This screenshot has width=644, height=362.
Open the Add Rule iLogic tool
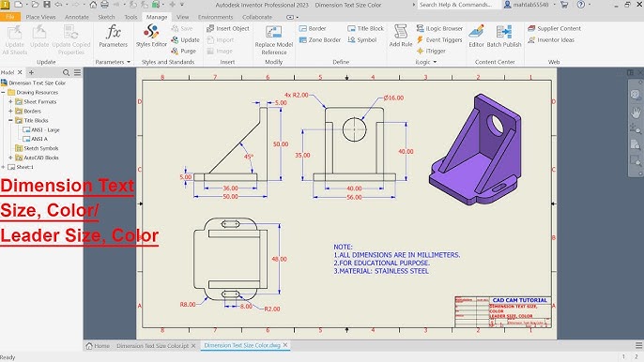click(401, 36)
